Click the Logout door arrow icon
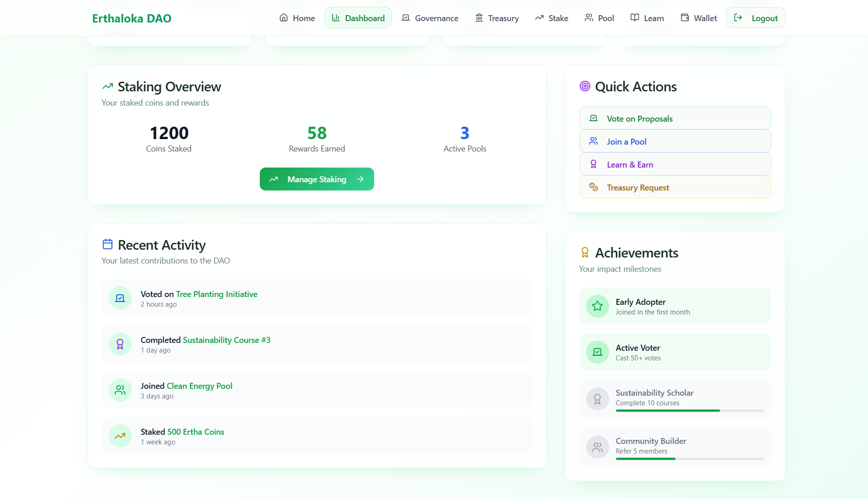This screenshot has height=499, width=868. (x=738, y=18)
